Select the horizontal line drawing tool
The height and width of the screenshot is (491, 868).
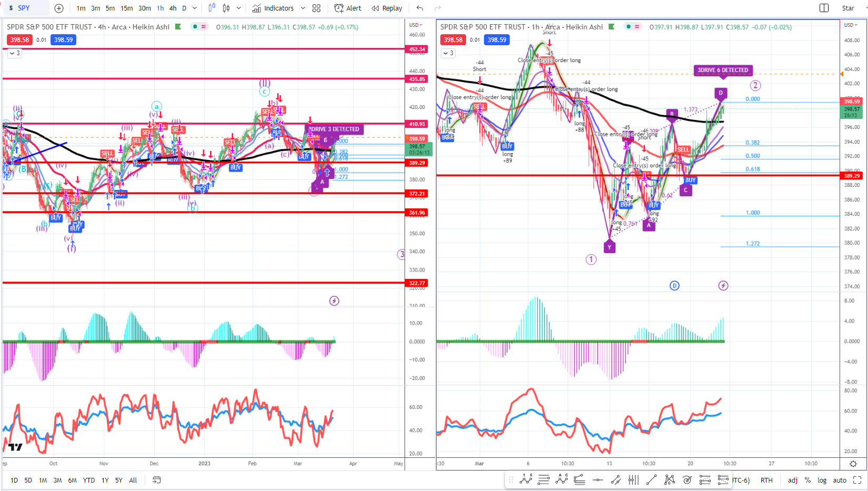pyautogui.click(x=598, y=479)
